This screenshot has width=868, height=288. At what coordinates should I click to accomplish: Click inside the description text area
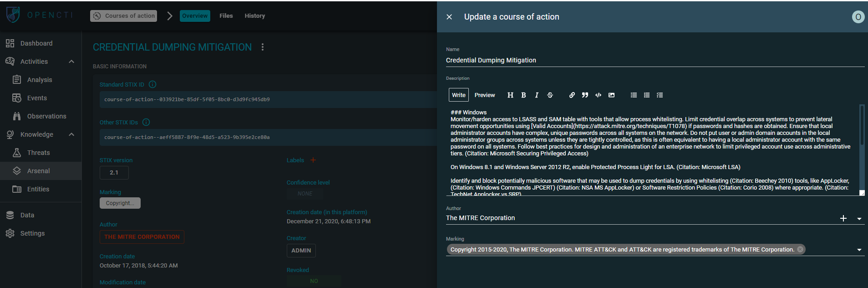click(653, 150)
